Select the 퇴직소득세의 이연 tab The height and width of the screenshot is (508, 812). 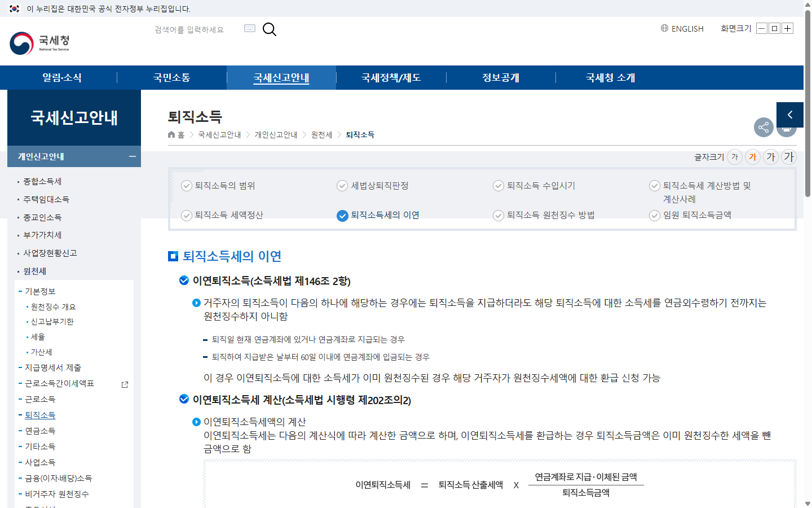pos(378,215)
